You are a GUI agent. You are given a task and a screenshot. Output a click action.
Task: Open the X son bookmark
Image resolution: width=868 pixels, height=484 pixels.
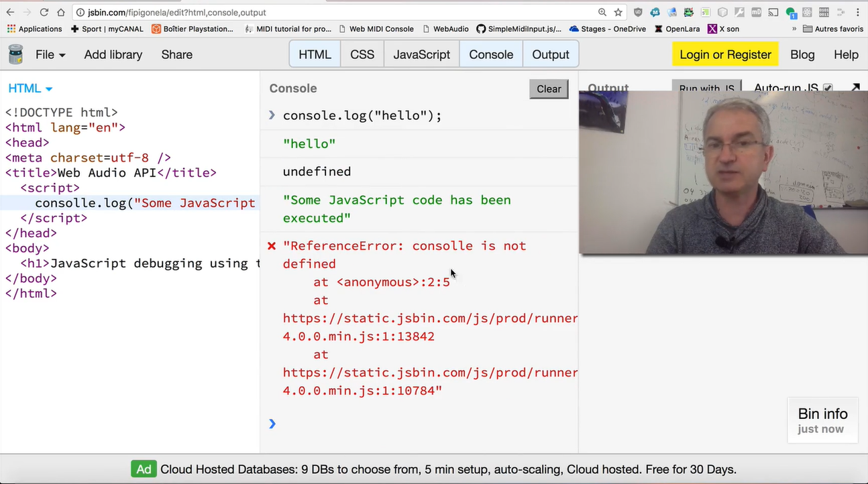point(724,29)
